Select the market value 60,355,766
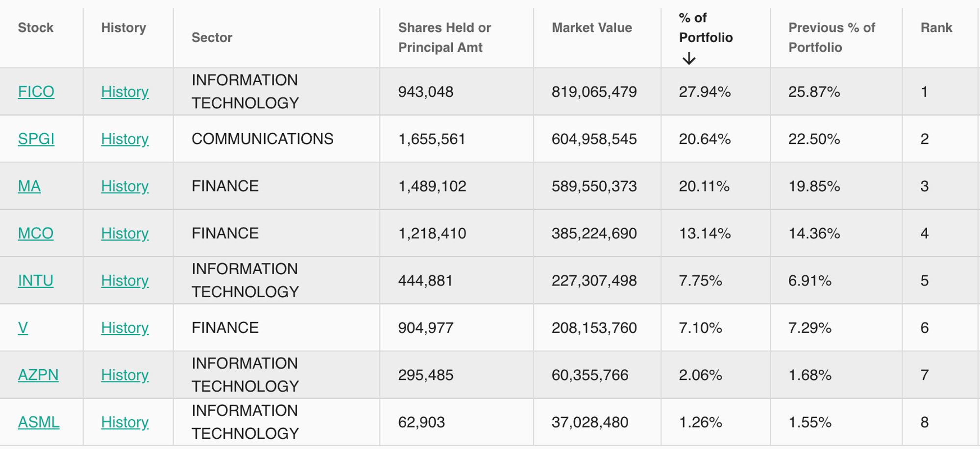The width and height of the screenshot is (980, 449). (589, 375)
